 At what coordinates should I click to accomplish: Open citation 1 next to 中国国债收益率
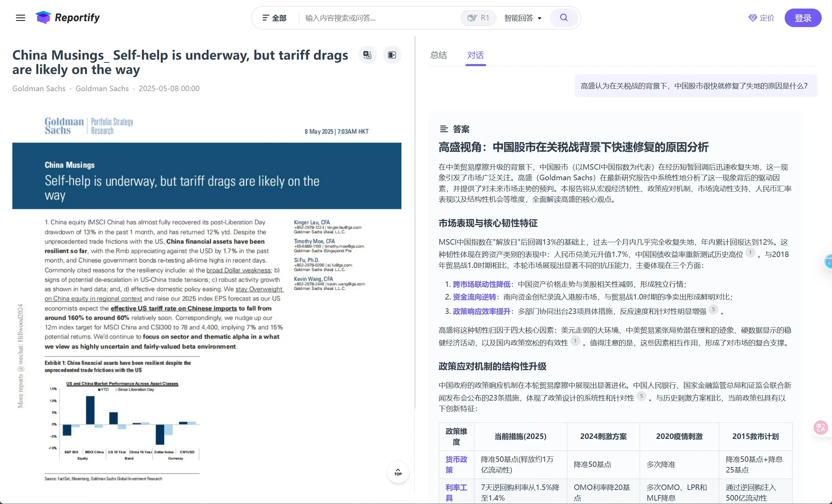click(750, 254)
